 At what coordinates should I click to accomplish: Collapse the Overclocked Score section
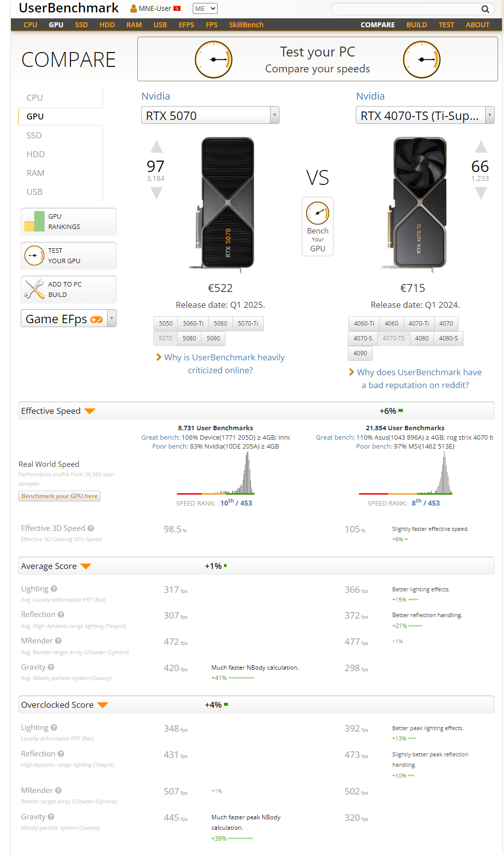click(x=103, y=705)
